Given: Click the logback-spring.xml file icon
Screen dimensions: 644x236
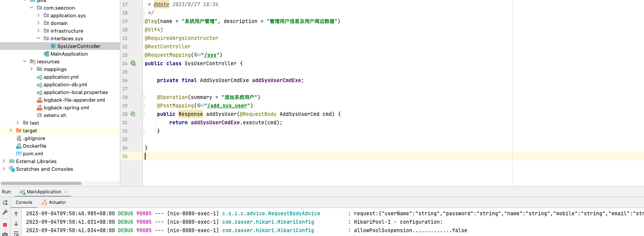Looking at the screenshot, I should tap(39, 107).
